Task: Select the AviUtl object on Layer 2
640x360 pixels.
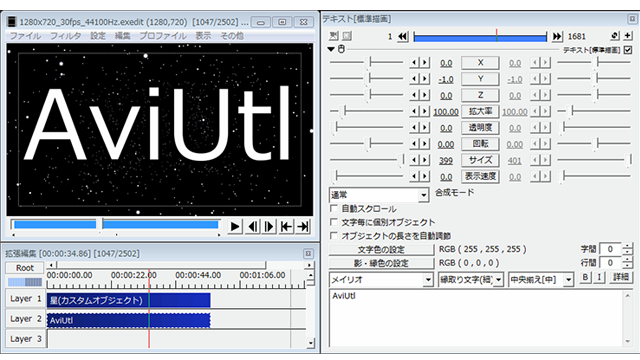Action: [x=129, y=320]
